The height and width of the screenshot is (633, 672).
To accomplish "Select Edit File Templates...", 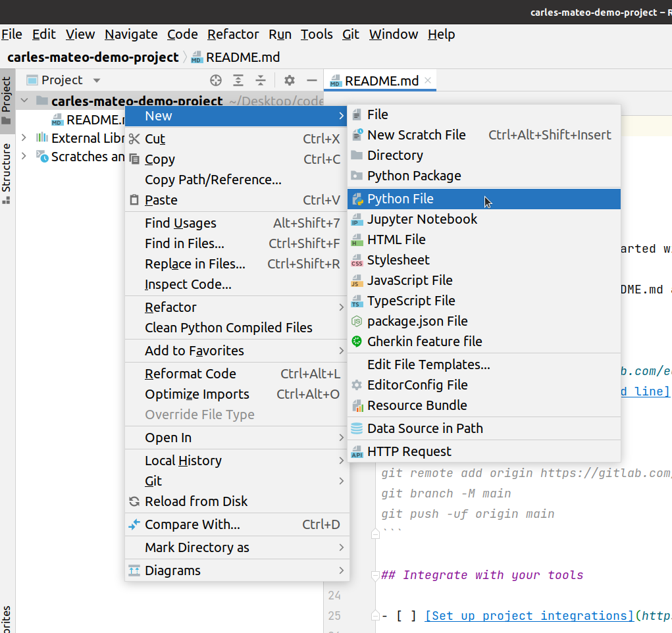I will [484, 365].
